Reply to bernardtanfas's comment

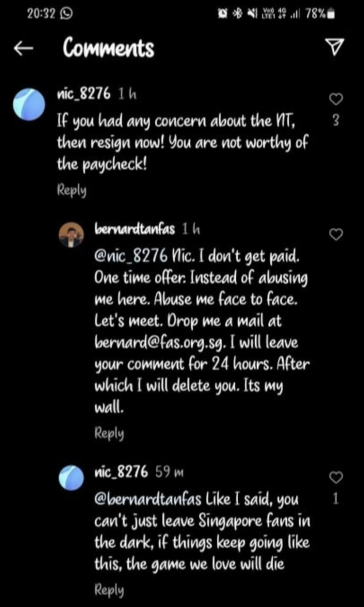click(x=109, y=433)
